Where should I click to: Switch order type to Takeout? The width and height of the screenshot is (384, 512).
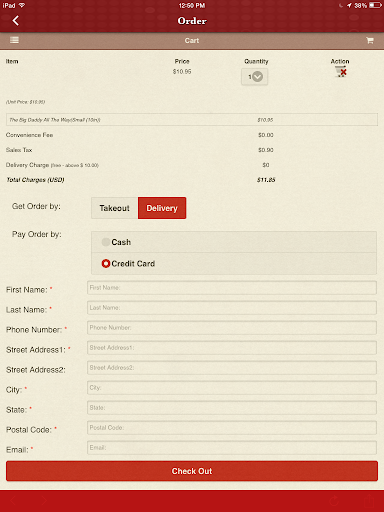[x=115, y=208]
